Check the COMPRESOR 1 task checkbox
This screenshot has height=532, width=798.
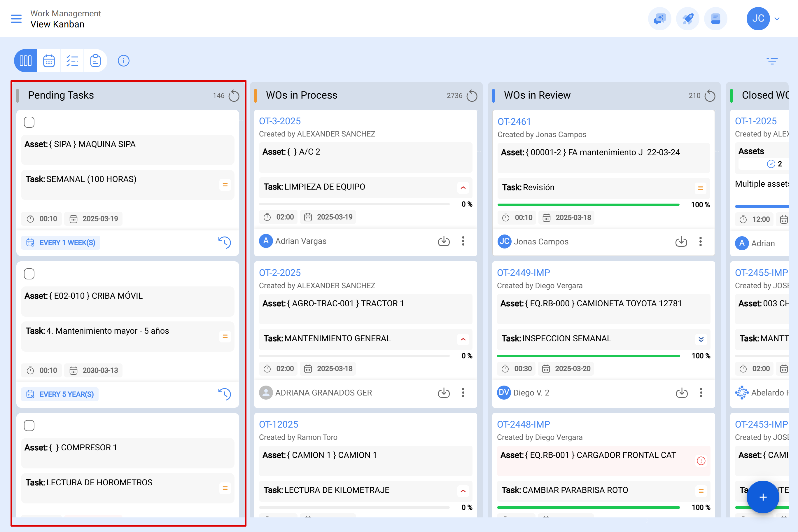tap(29, 426)
